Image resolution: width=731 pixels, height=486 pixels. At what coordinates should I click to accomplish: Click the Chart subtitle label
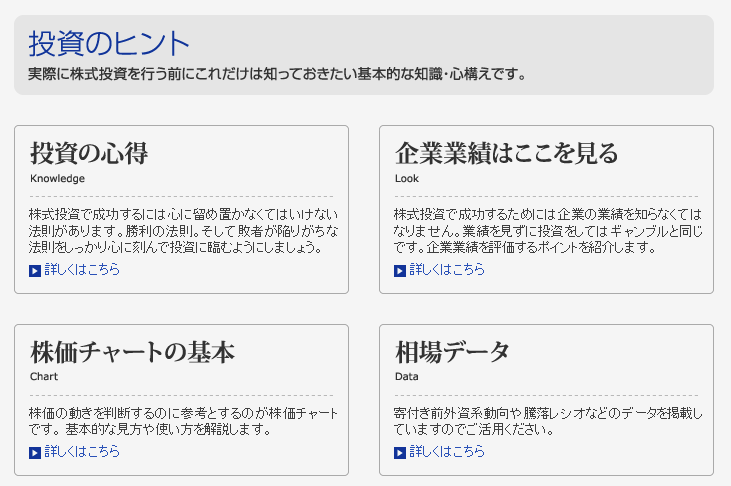point(44,376)
